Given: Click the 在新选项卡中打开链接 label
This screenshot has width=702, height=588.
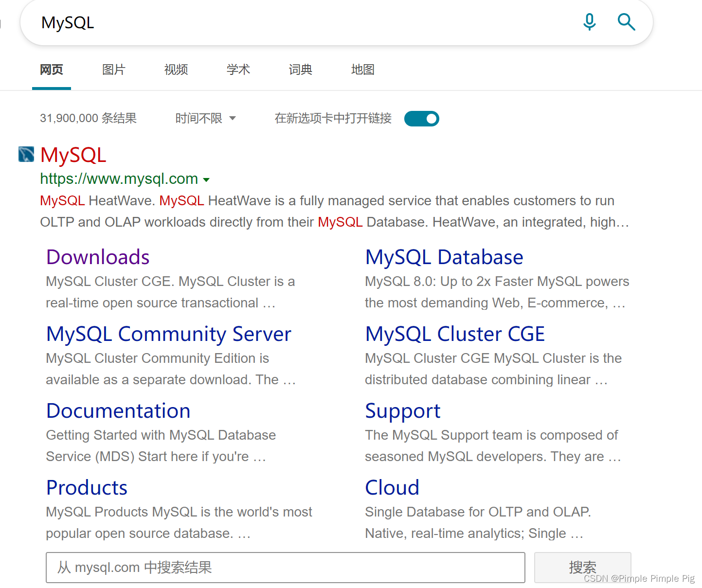Looking at the screenshot, I should 333,118.
